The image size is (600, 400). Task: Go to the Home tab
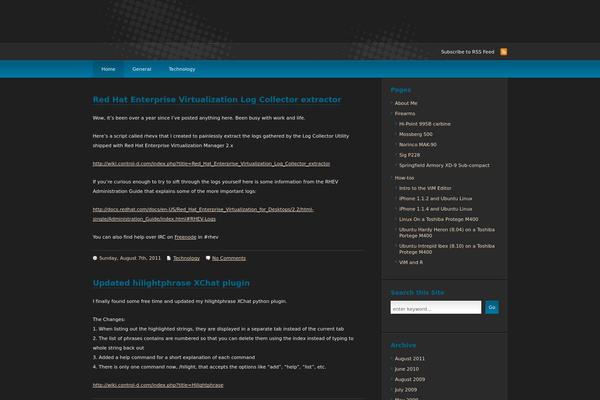coord(108,69)
